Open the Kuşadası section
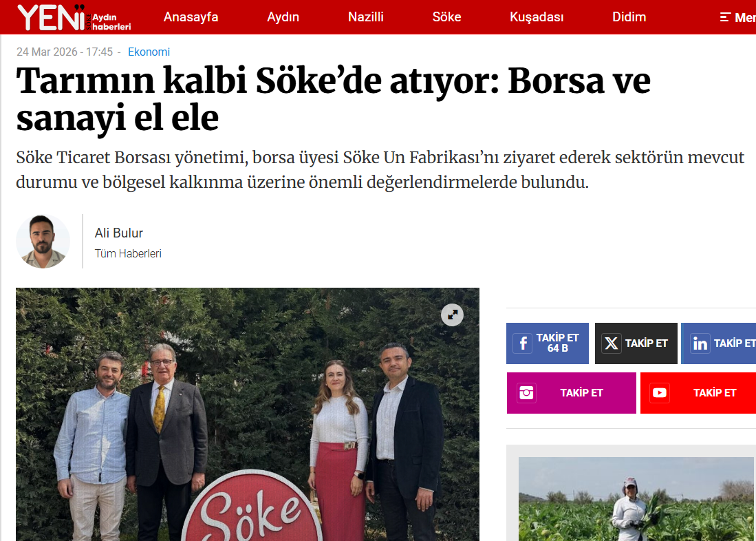 [x=537, y=17]
